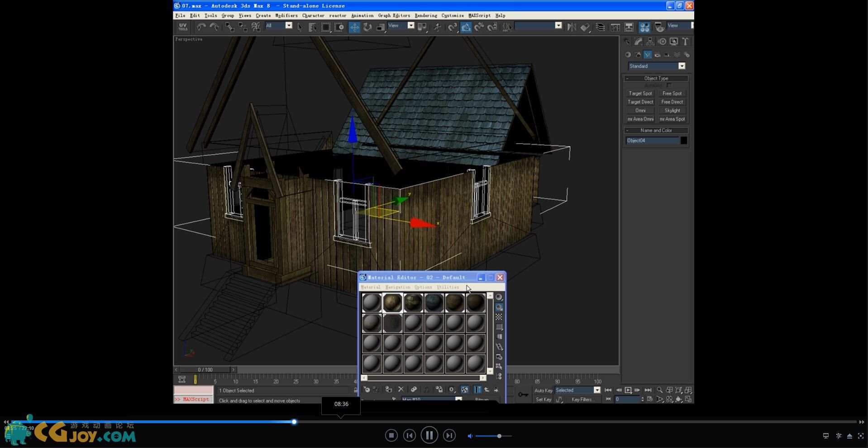Open the Motion panel tab

tap(662, 42)
